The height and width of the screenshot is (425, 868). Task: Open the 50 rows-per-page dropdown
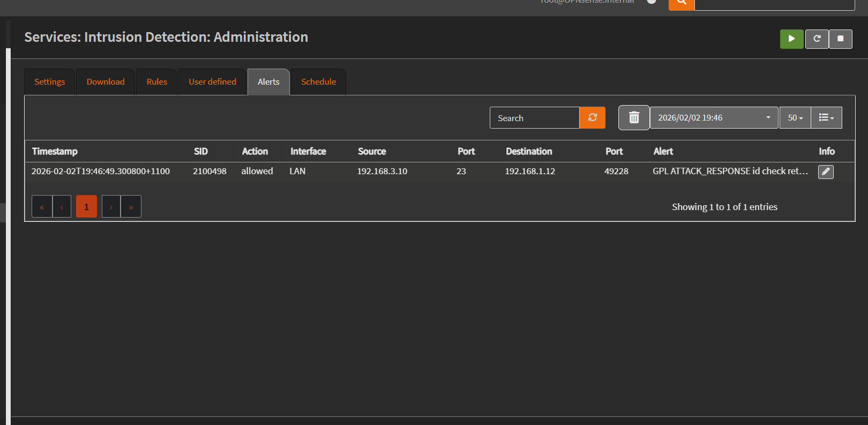[x=795, y=118]
